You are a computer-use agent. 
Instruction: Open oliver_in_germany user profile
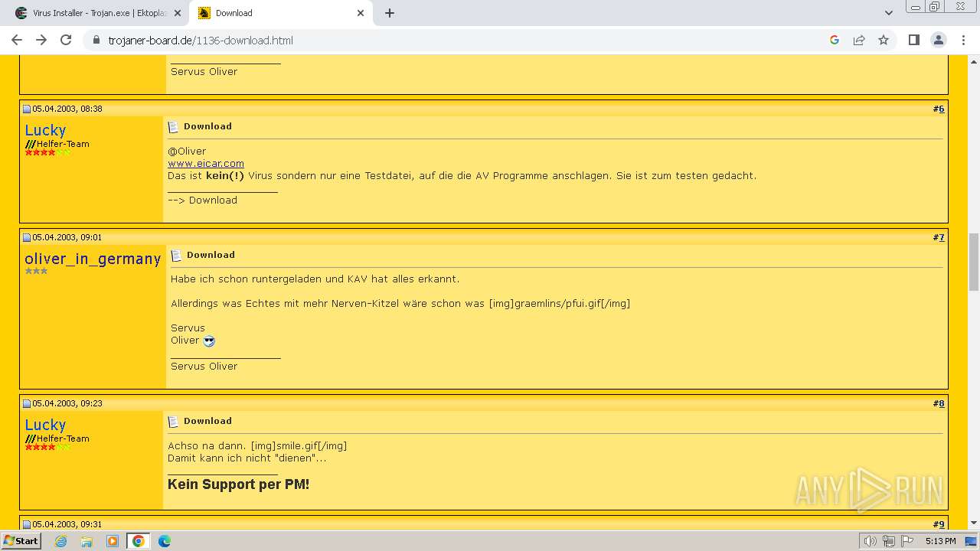point(93,259)
